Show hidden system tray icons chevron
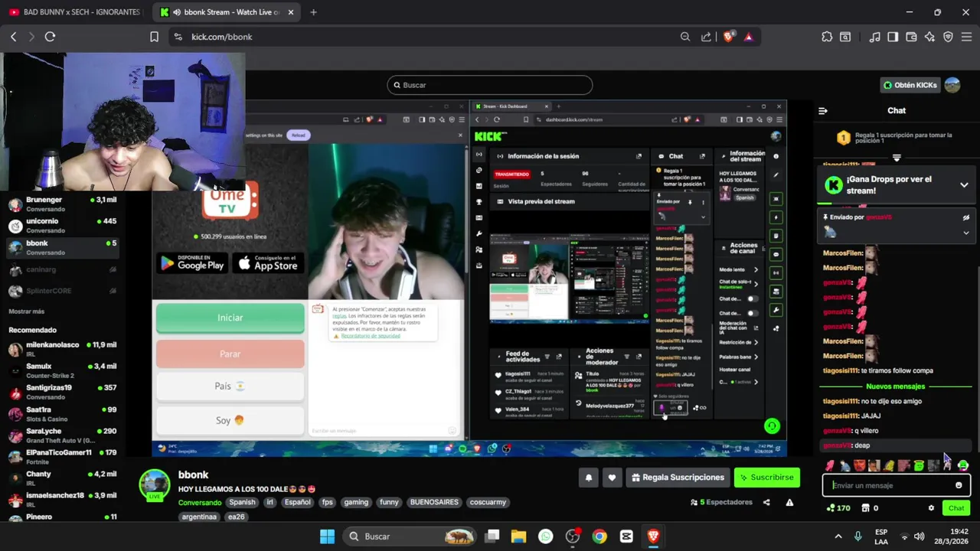980x551 pixels. [838, 536]
